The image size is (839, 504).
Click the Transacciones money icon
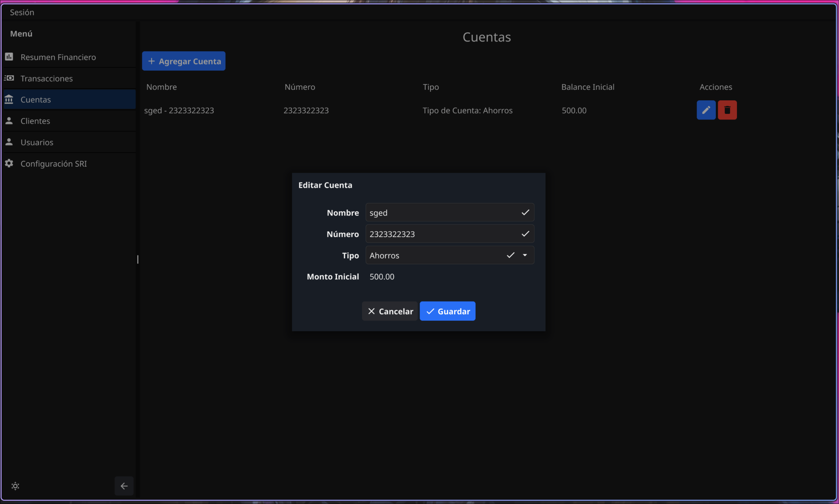point(9,78)
